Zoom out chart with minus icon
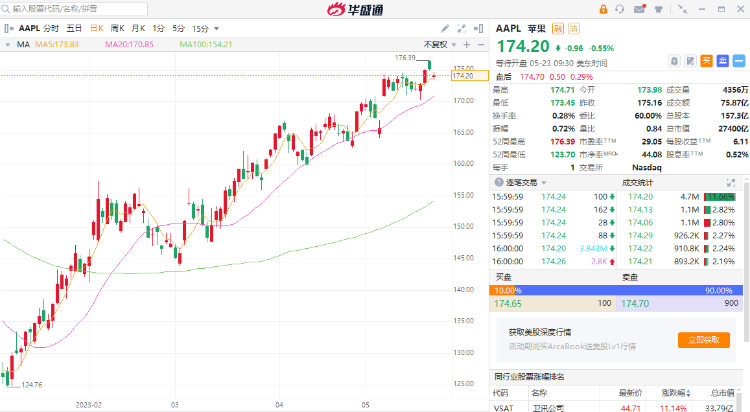 (x=481, y=45)
